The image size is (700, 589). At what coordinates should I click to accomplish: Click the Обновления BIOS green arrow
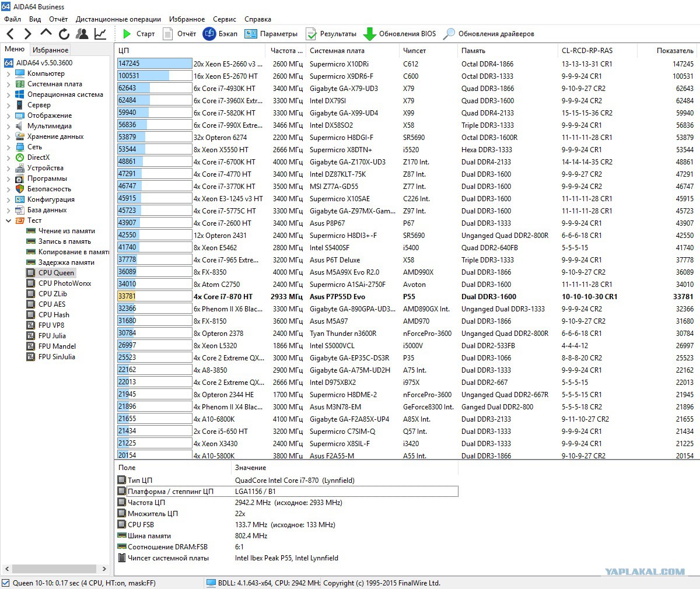coord(369,34)
